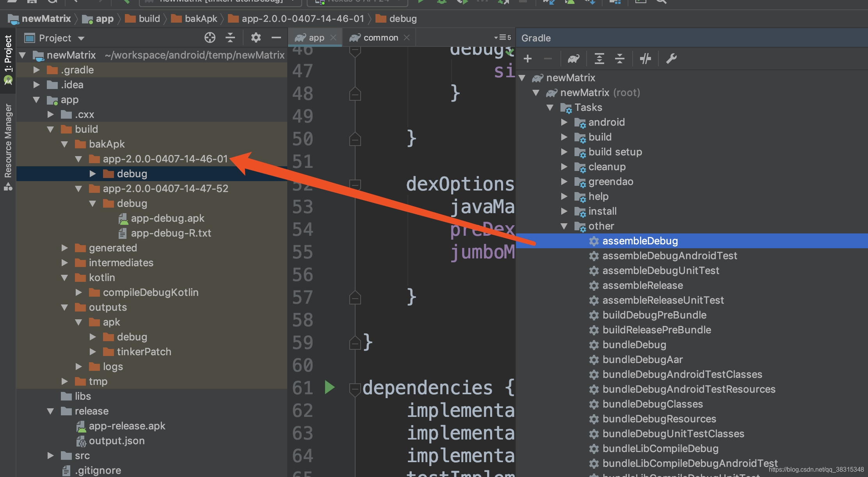Expand the generated folder
Image resolution: width=868 pixels, height=477 pixels.
point(65,248)
